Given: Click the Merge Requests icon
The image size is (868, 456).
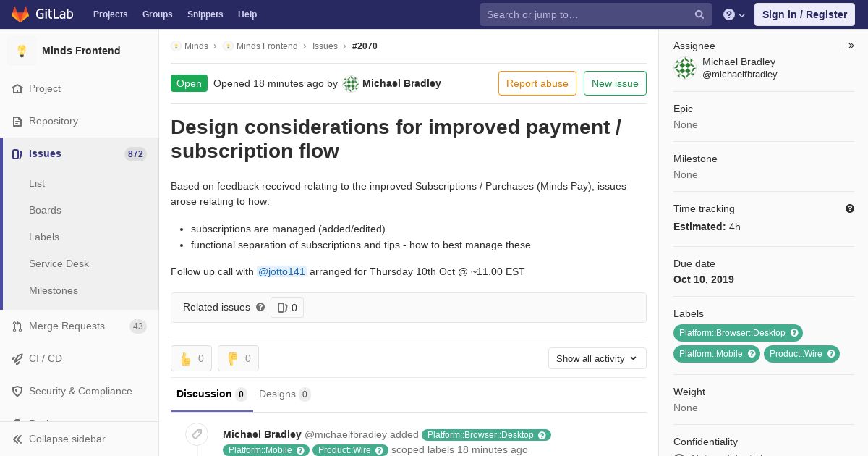Looking at the screenshot, I should (x=17, y=326).
